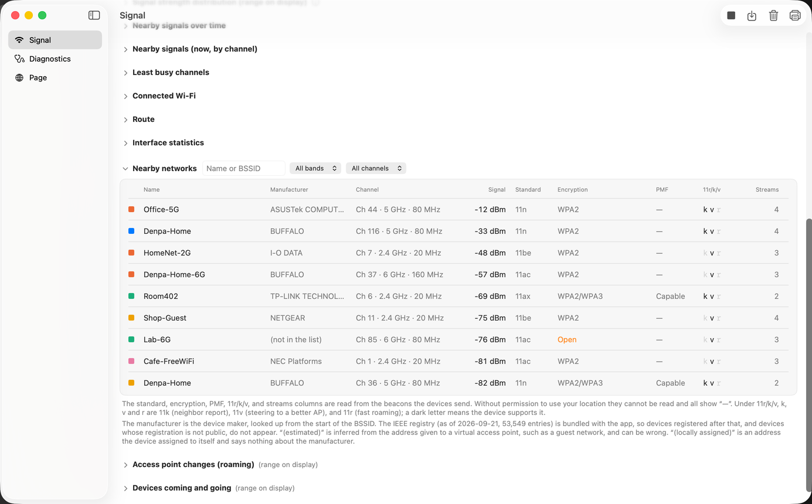Viewport: 812px width, 504px height.
Task: Click the Encryption column header
Action: tap(573, 190)
